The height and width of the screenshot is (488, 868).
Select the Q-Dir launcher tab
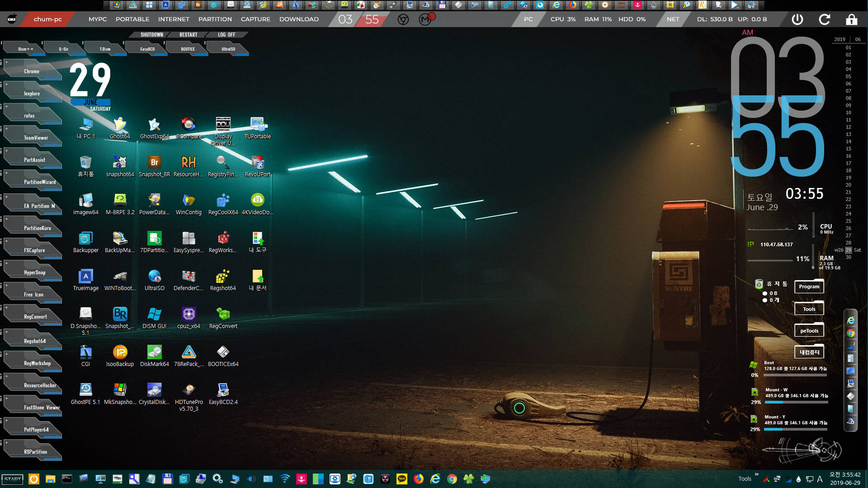pos(64,49)
